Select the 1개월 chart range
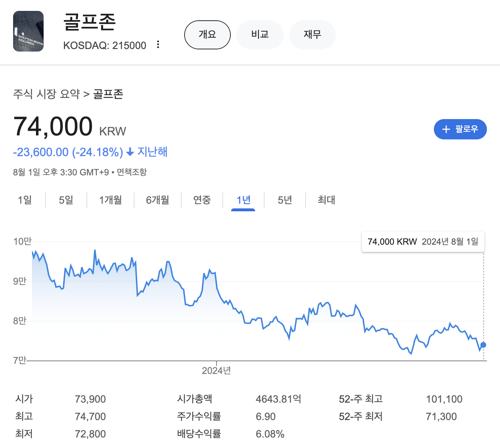 [x=110, y=200]
